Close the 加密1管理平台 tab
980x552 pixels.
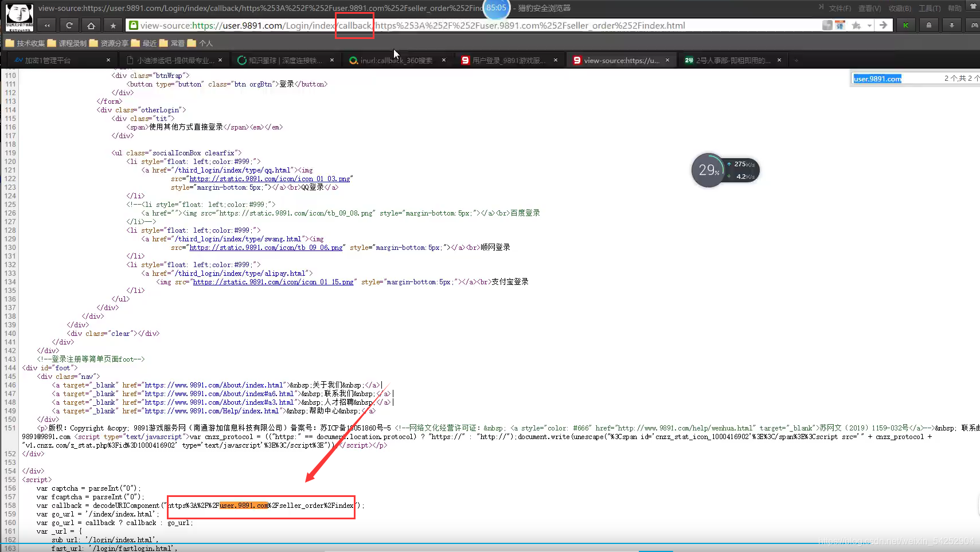pyautogui.click(x=108, y=60)
